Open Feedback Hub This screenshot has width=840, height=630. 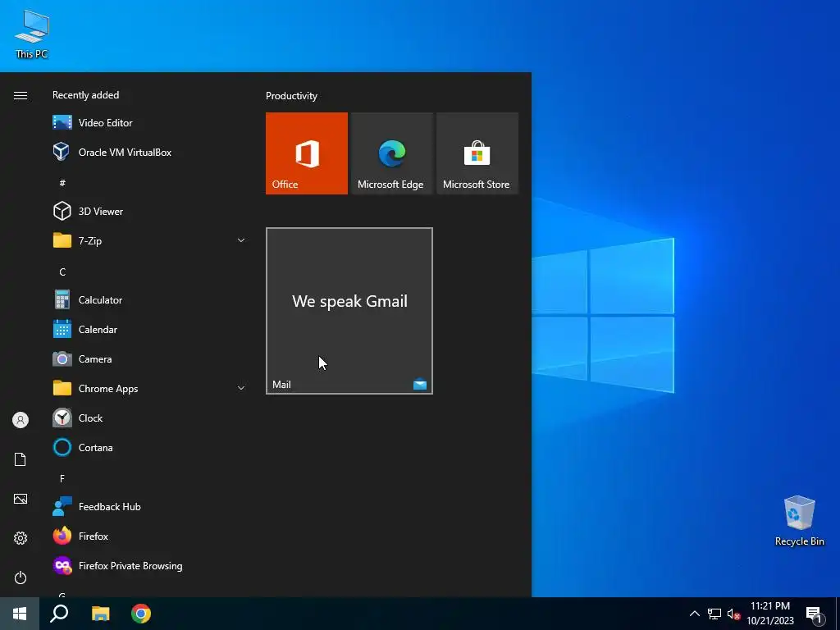point(149,507)
